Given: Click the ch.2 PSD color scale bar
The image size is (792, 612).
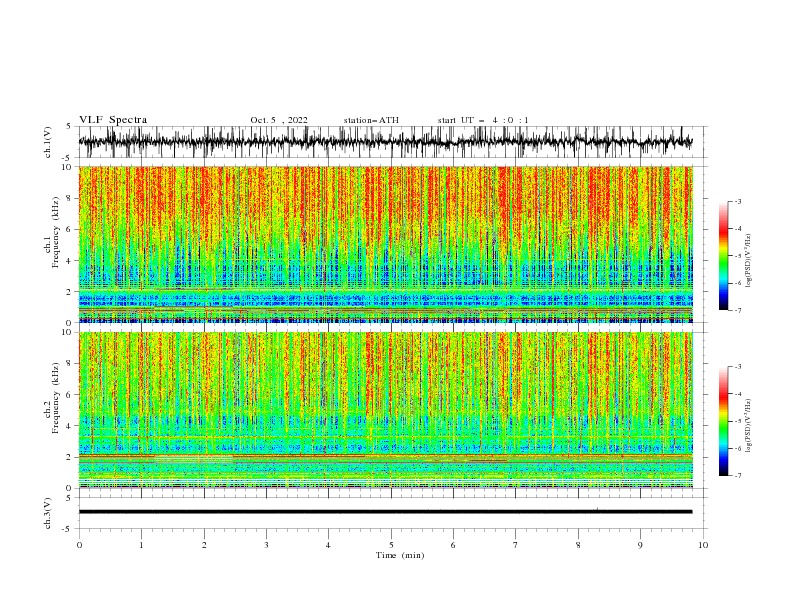Looking at the screenshot, I should click(723, 421).
